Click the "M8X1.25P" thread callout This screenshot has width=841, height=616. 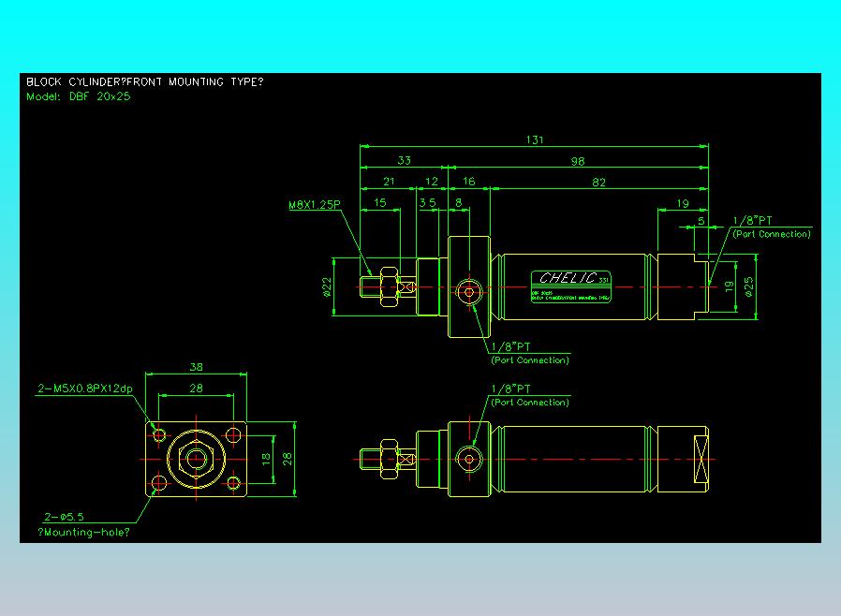315,204
